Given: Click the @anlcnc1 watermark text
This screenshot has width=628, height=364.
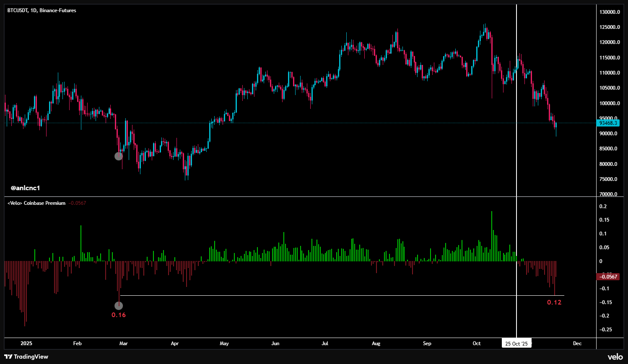Looking at the screenshot, I should click(x=25, y=188).
